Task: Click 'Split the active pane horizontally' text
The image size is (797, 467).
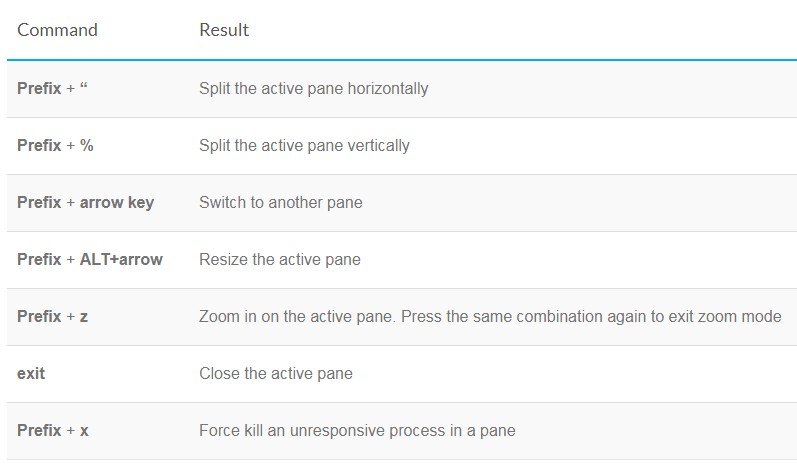Action: [x=314, y=88]
